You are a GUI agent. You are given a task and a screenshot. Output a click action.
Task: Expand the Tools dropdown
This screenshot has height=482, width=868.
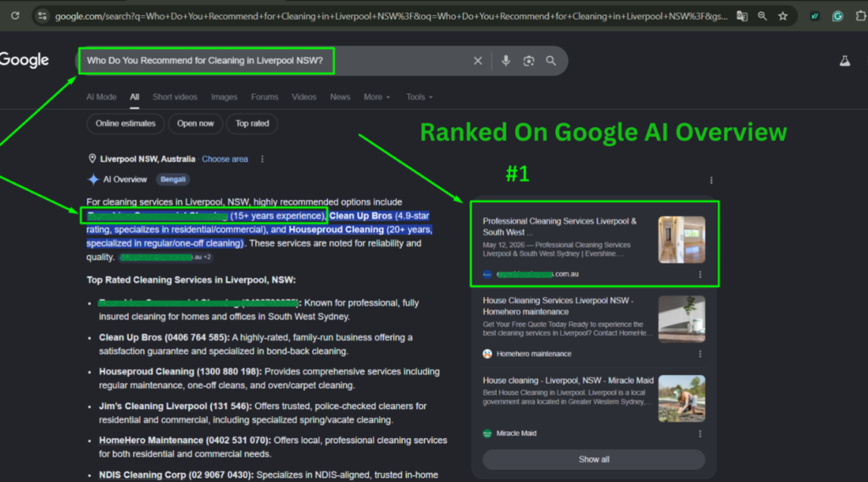(419, 97)
